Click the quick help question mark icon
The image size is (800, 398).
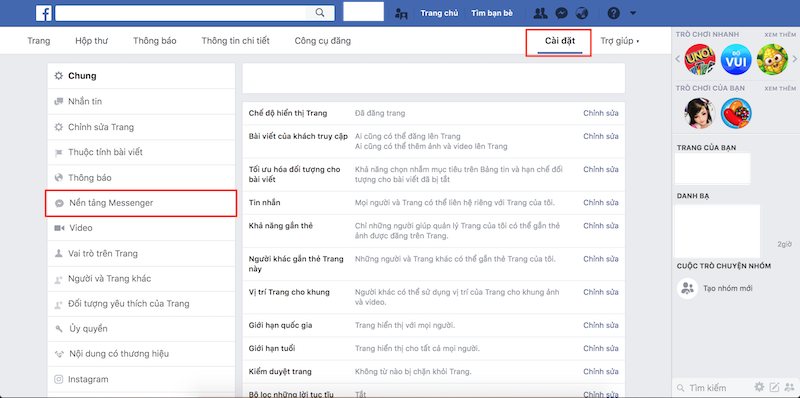click(613, 13)
